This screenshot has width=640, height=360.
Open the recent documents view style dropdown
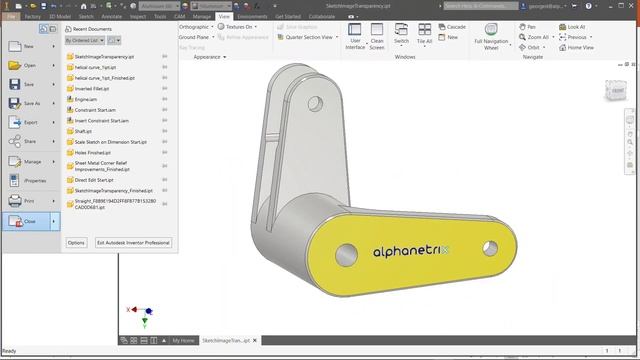[x=114, y=40]
